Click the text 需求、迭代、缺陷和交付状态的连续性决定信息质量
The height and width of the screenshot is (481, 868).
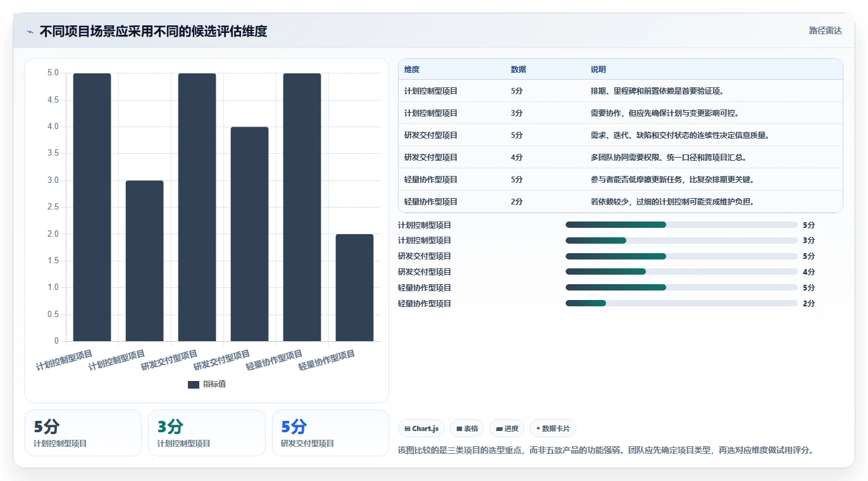680,135
